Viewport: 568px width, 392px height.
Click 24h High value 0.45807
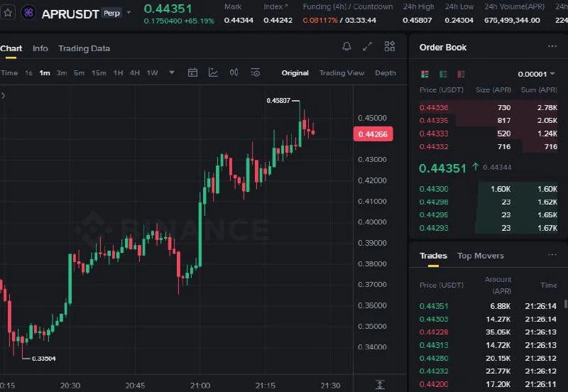[x=417, y=21]
